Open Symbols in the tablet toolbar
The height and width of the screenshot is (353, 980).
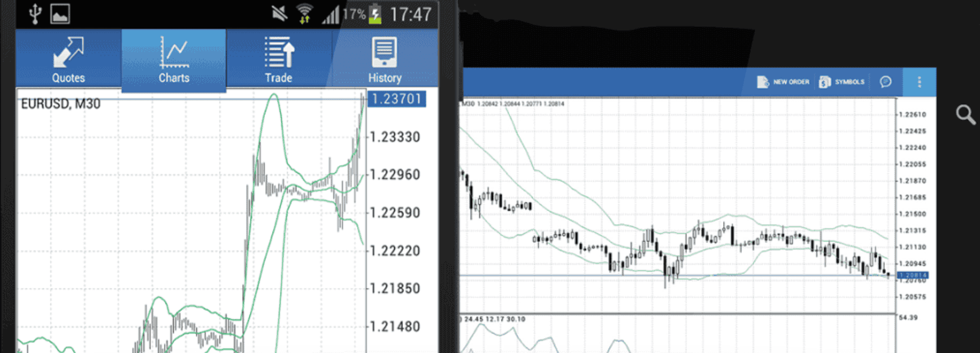tap(842, 82)
